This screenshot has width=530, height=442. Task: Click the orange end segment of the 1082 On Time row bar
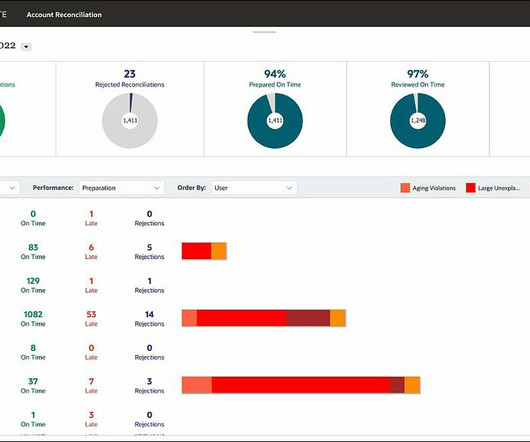point(338,318)
